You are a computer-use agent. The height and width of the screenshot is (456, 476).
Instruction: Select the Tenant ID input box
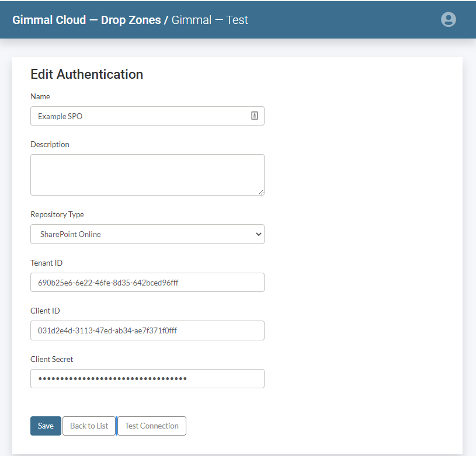pos(147,283)
